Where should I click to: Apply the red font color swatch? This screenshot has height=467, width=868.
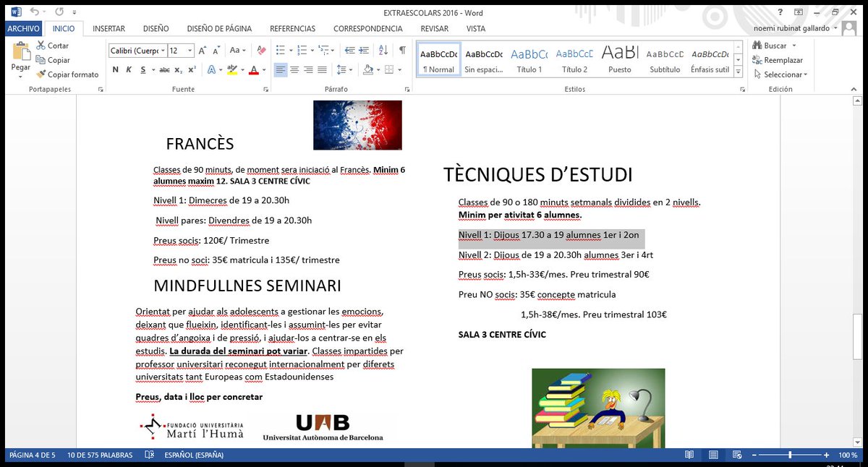253,69
